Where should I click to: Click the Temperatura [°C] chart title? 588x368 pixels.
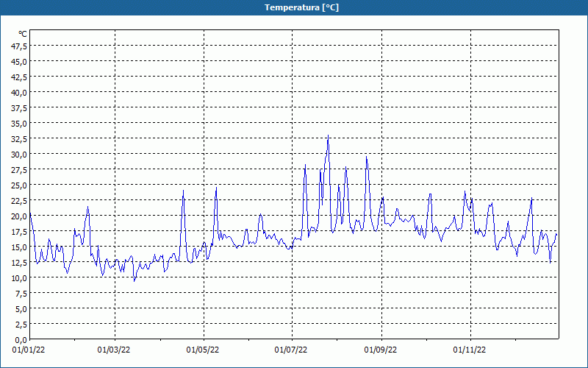click(x=301, y=7)
